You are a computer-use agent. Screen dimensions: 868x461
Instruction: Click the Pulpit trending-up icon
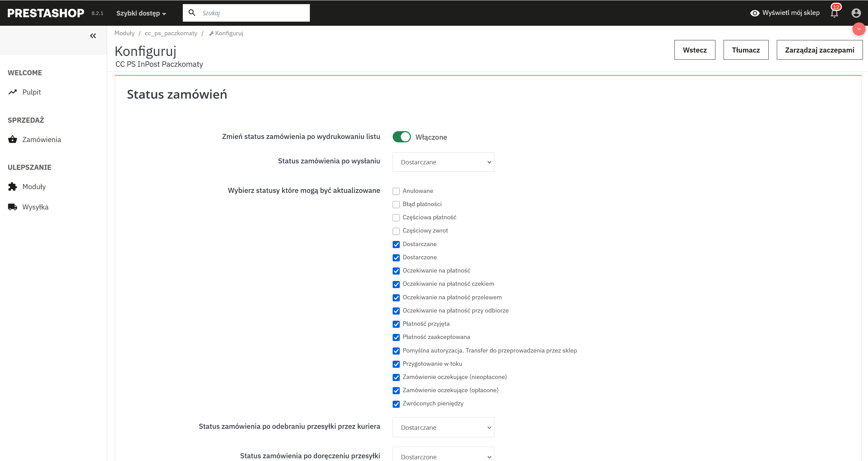(13, 92)
